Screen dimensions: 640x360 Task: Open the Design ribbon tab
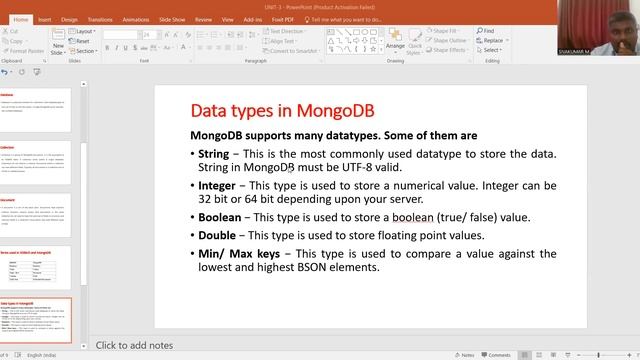click(x=69, y=20)
